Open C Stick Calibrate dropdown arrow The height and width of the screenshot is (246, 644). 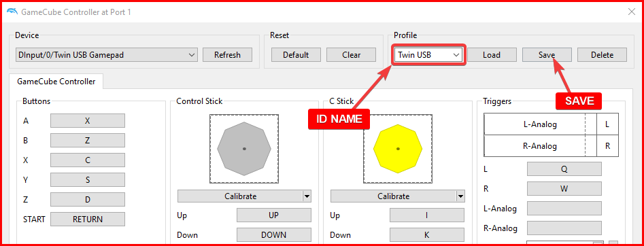[x=460, y=196]
